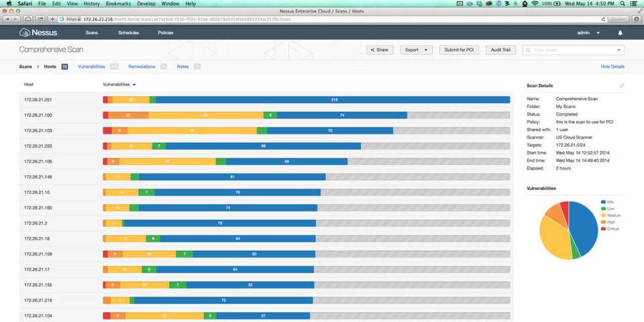The height and width of the screenshot is (322, 644).
Task: Select host 172.26.21.220
Action: (x=38, y=146)
